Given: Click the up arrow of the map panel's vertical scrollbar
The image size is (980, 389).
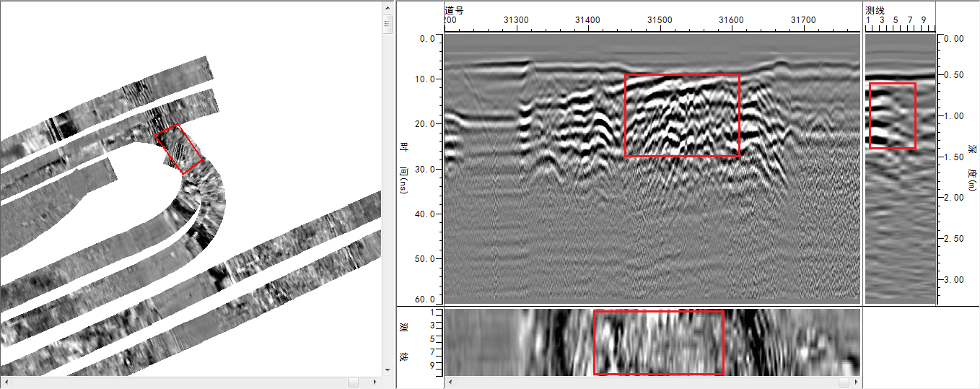Looking at the screenshot, I should [387, 6].
